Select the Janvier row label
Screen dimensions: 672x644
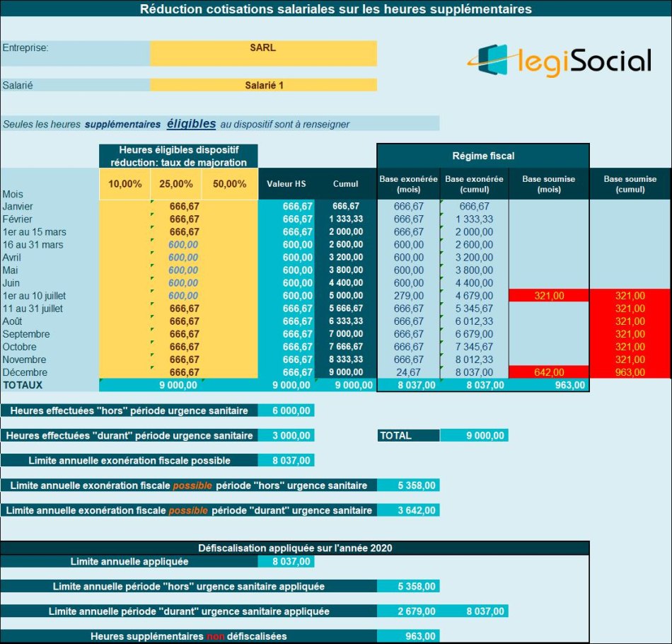click(18, 206)
